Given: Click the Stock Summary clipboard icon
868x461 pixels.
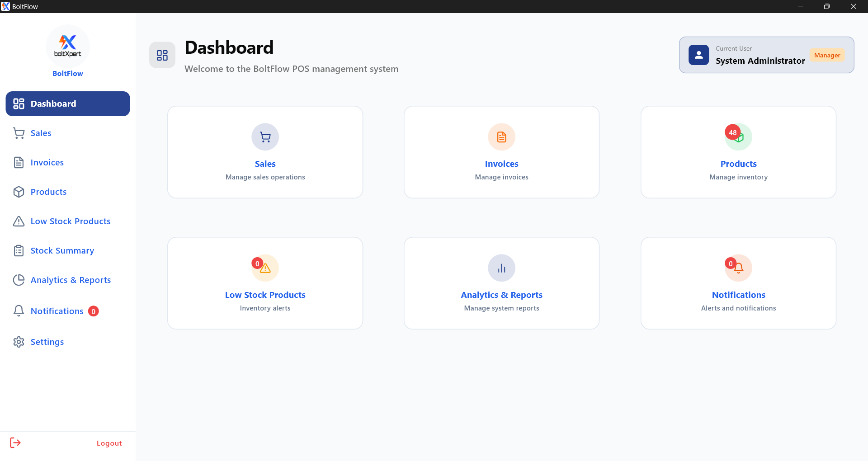Looking at the screenshot, I should (x=19, y=251).
